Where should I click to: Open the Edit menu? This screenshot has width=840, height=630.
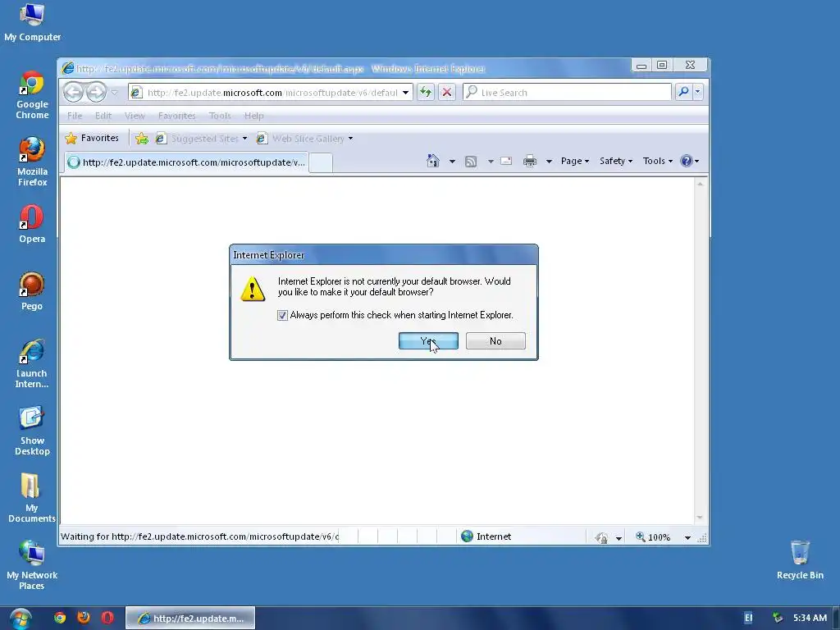click(x=103, y=116)
